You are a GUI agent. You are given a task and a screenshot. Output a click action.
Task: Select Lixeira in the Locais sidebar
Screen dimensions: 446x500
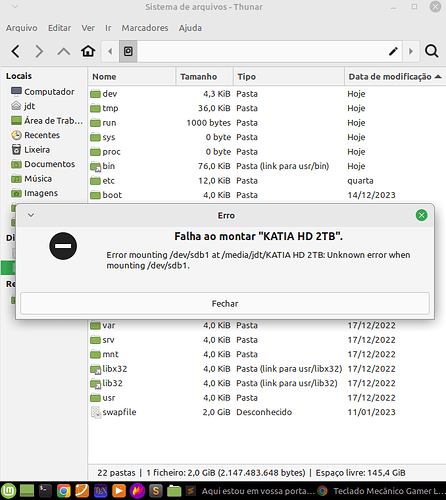(37, 150)
